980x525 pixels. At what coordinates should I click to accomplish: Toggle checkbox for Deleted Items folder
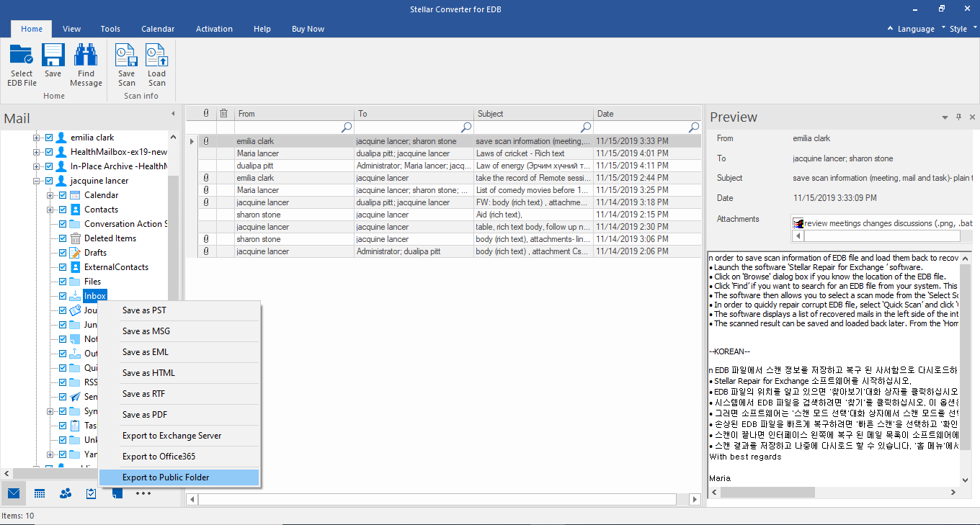pos(63,238)
